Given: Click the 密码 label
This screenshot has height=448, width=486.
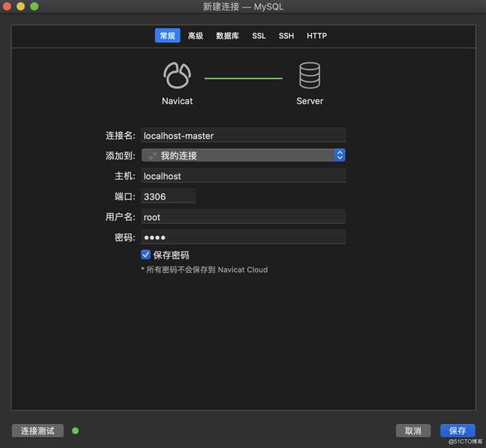Looking at the screenshot, I should [125, 237].
